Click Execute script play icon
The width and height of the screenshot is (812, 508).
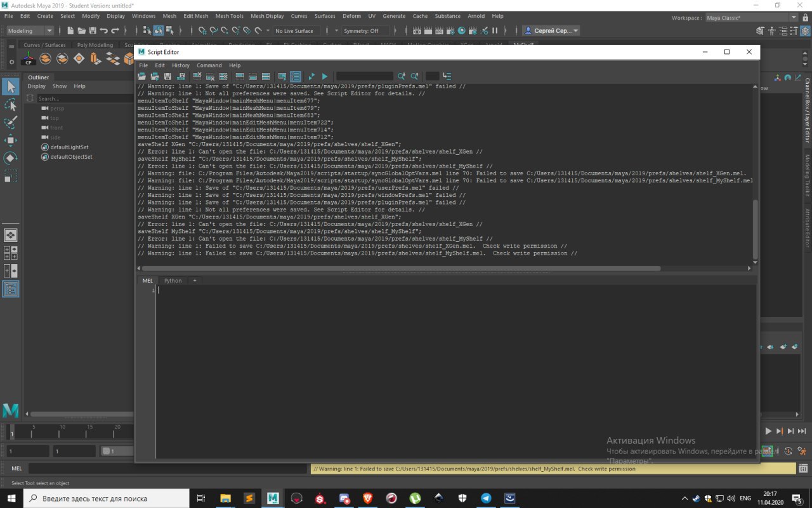point(325,76)
